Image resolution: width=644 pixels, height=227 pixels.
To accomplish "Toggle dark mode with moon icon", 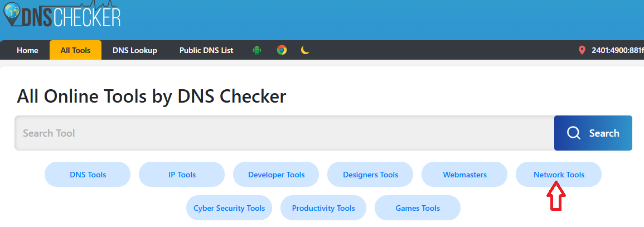I will tap(305, 50).
